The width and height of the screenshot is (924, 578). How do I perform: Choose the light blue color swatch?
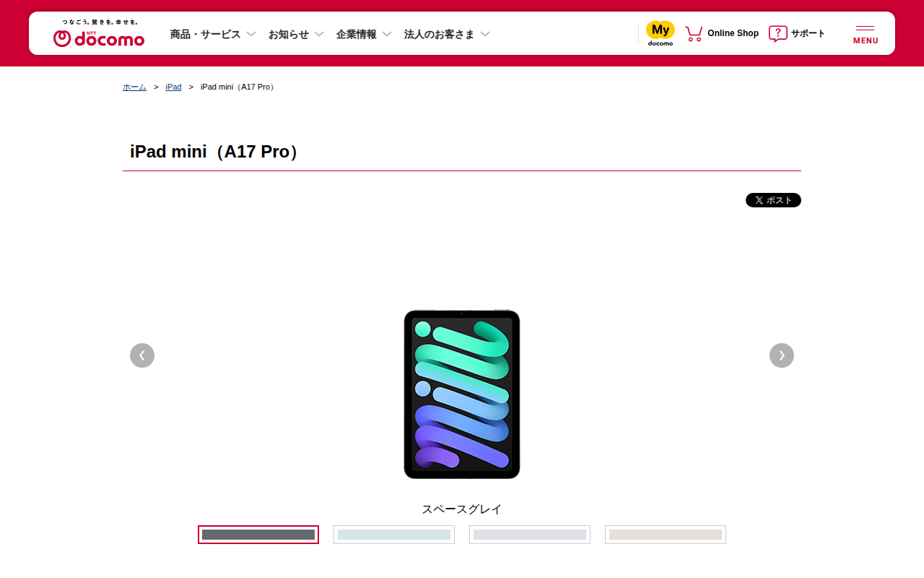pyautogui.click(x=394, y=535)
